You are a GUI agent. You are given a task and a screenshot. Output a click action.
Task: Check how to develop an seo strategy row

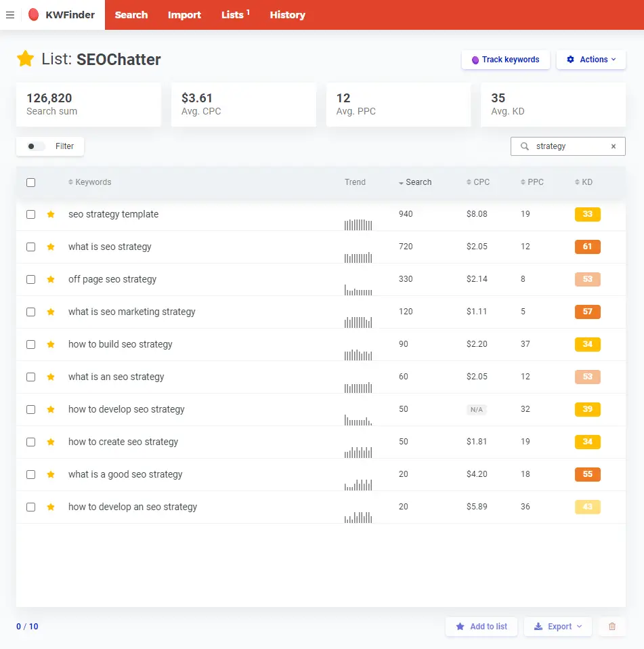click(30, 507)
